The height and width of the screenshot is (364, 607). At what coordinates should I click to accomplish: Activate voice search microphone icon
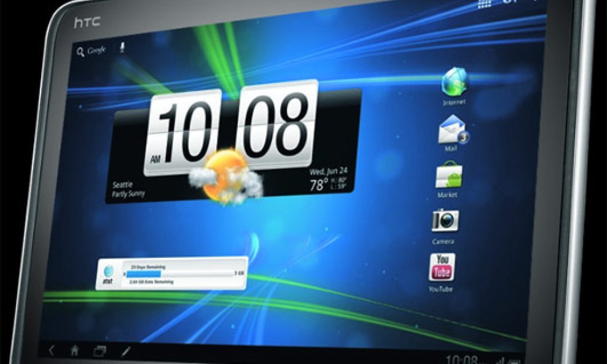click(122, 47)
